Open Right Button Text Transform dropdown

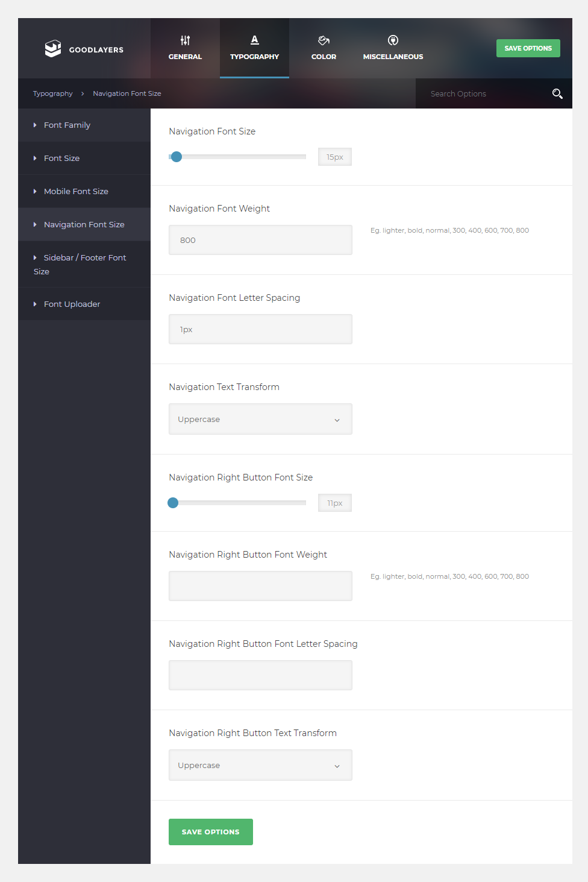pos(260,765)
